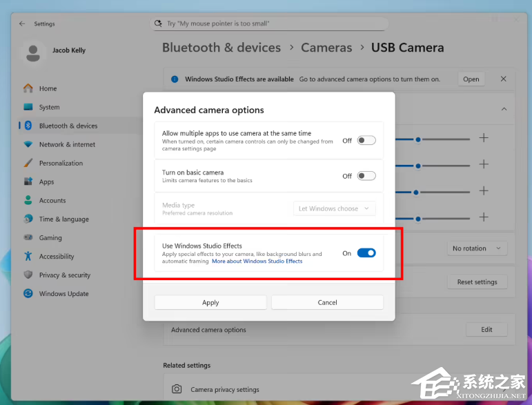Open Accessibility settings page
532x405 pixels.
pos(81,256)
